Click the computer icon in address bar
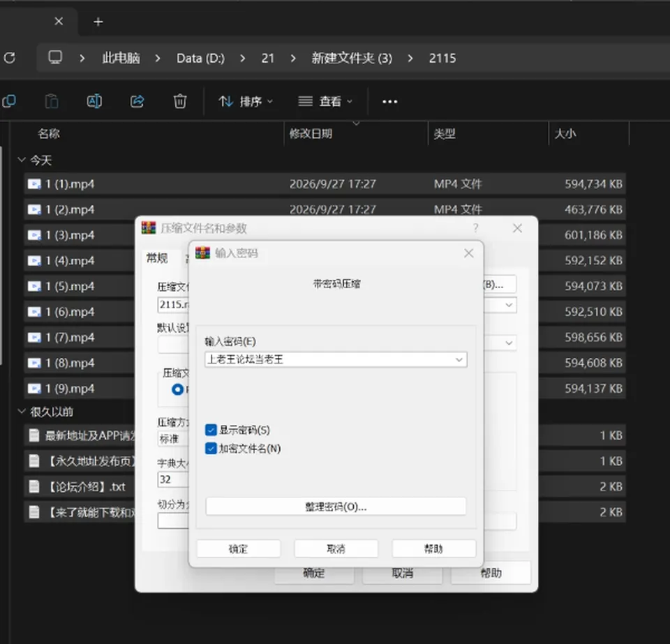This screenshot has height=644, width=670. coord(55,57)
